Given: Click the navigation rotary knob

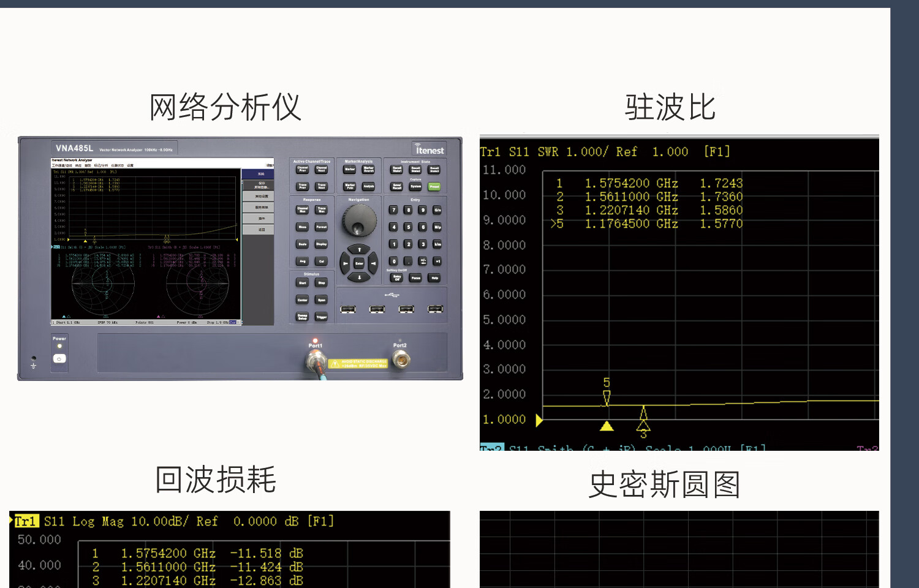Looking at the screenshot, I should coord(359,221).
